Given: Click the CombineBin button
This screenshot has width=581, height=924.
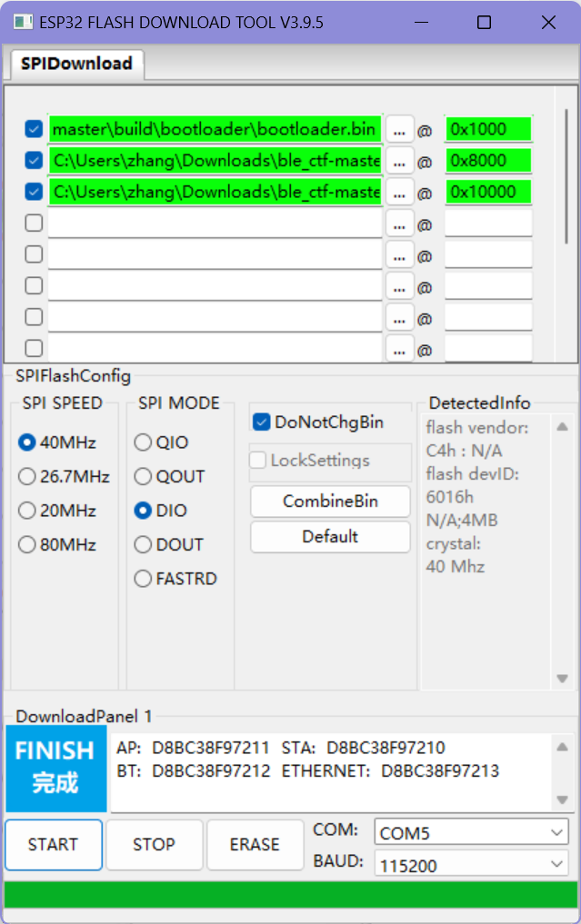Looking at the screenshot, I should (330, 502).
